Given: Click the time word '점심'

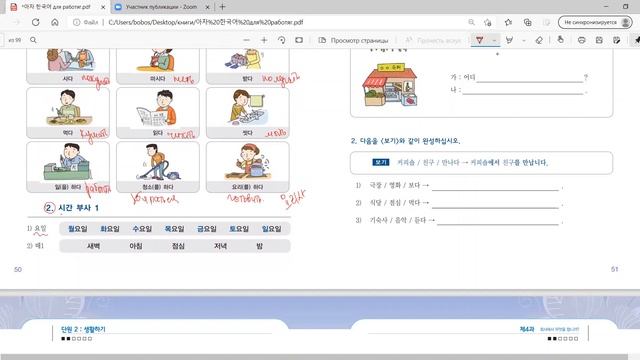Looking at the screenshot, I should (x=178, y=246).
